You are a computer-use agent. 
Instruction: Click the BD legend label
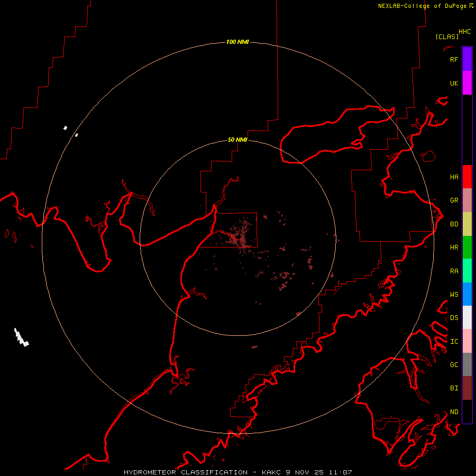[x=454, y=224]
